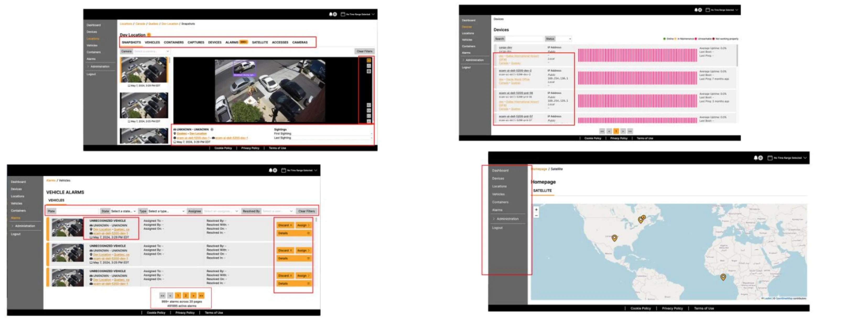Image resolution: width=868 pixels, height=319 pixels.
Task: Switch to the VEHICLES tab in Dev Location
Action: click(152, 42)
